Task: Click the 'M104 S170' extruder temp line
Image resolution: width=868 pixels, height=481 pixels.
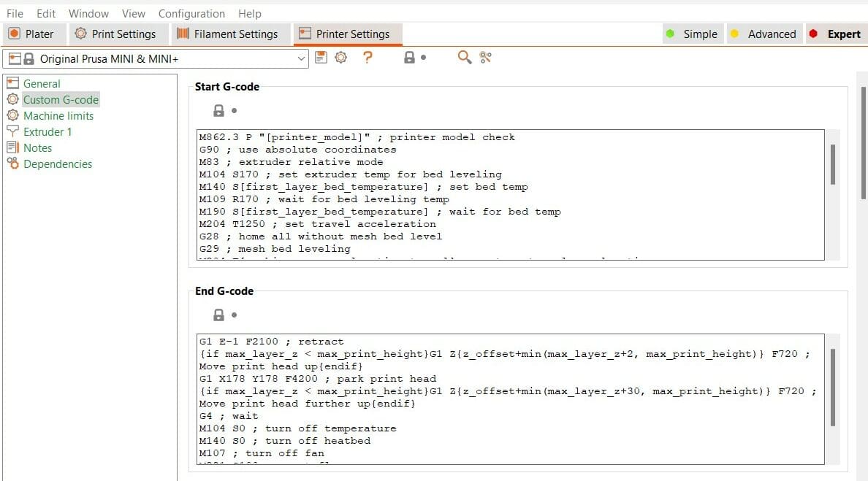Action: (351, 174)
